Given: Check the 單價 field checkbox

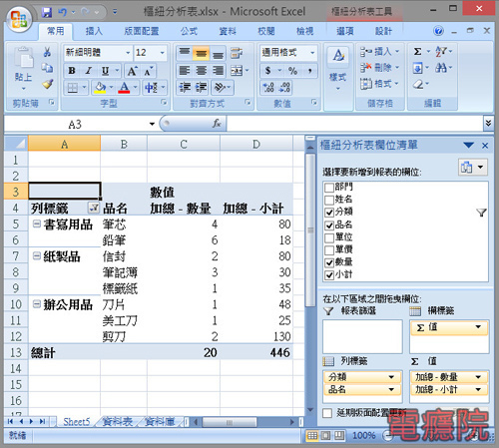Looking at the screenshot, I should 329,250.
